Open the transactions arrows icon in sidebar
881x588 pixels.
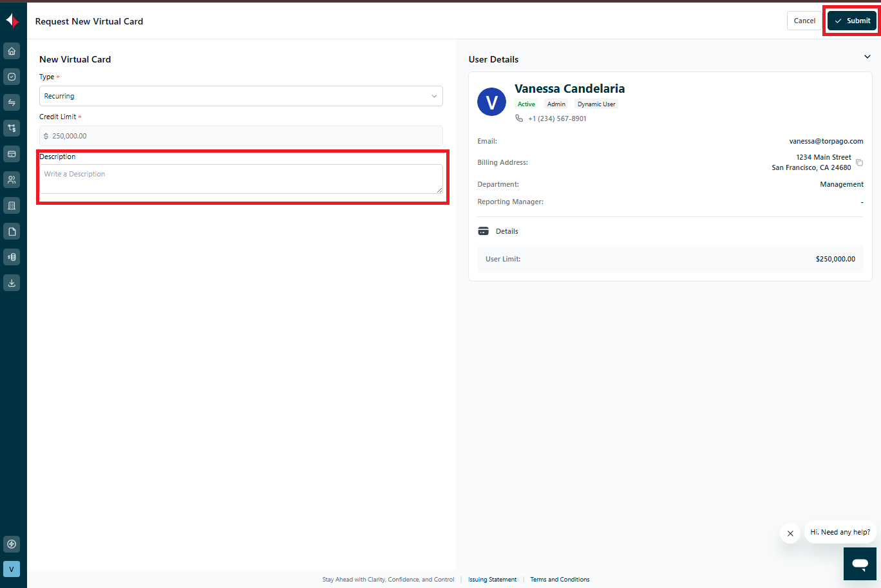pyautogui.click(x=12, y=102)
